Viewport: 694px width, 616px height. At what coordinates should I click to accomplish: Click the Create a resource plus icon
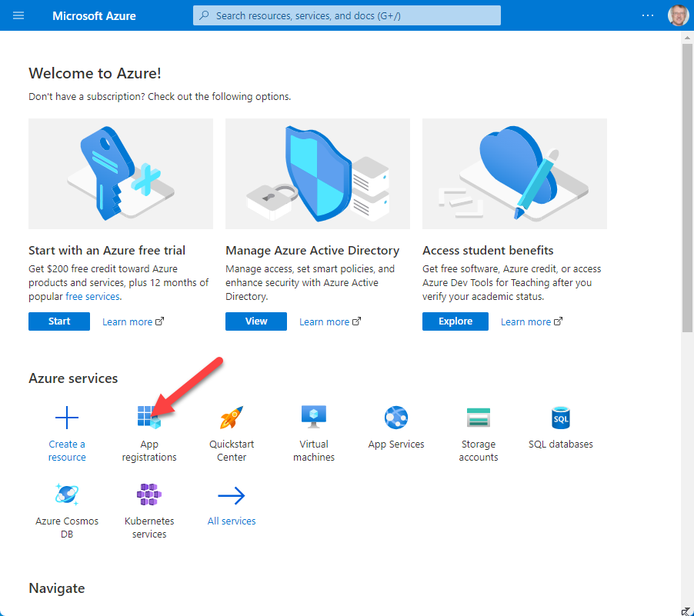coord(67,418)
